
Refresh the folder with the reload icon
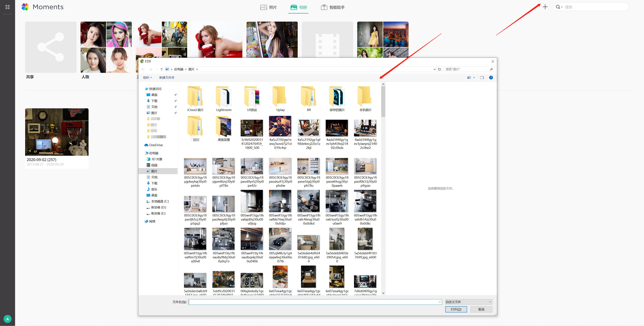pyautogui.click(x=440, y=69)
